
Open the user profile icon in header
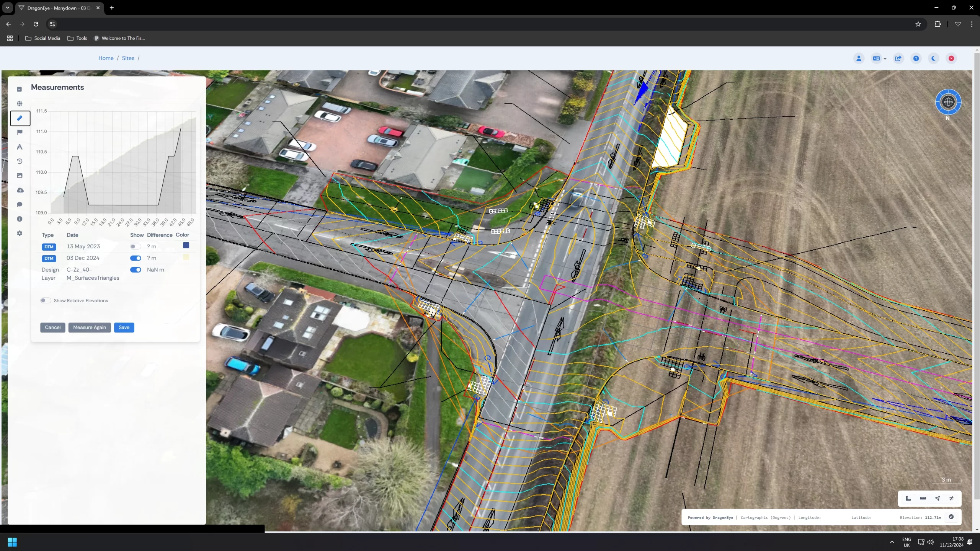pos(859,58)
